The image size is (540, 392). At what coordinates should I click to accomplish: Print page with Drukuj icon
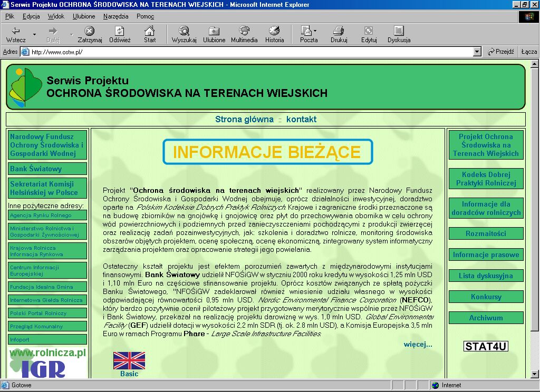point(339,31)
